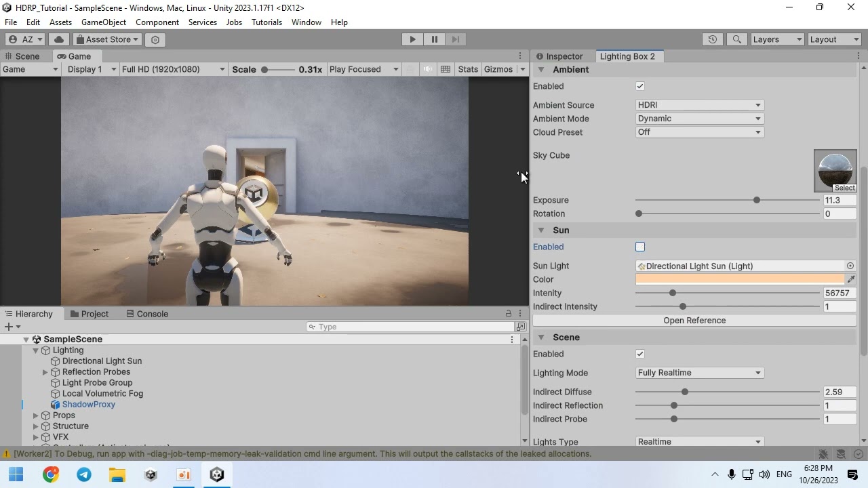868x488 pixels.
Task: Toggle the Game view shortcuts keyboard icon
Action: click(446, 69)
